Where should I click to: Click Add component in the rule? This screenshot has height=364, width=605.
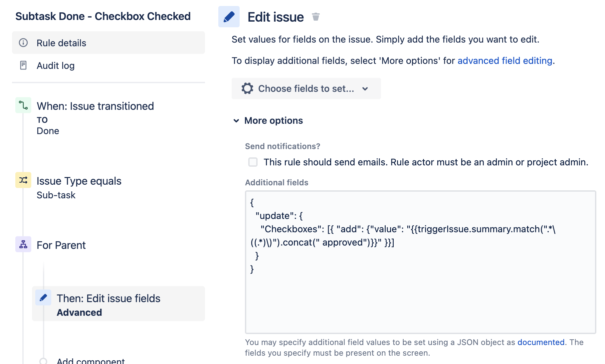[91, 361]
